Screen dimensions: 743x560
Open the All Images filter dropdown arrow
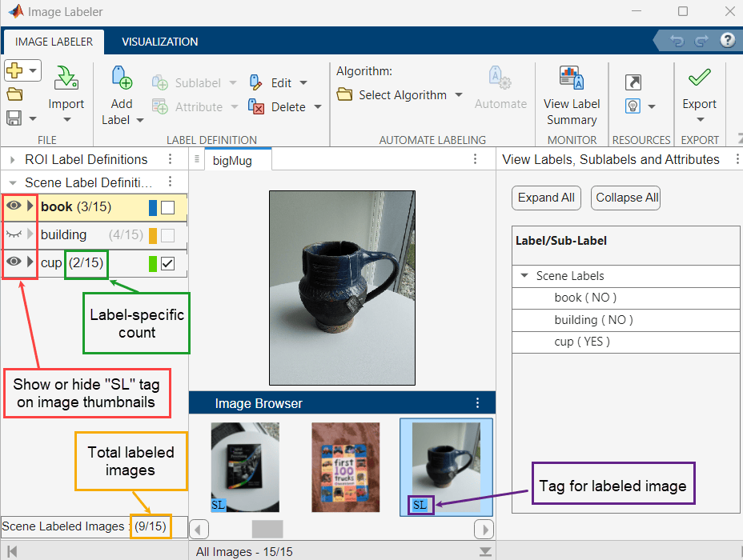(x=485, y=551)
